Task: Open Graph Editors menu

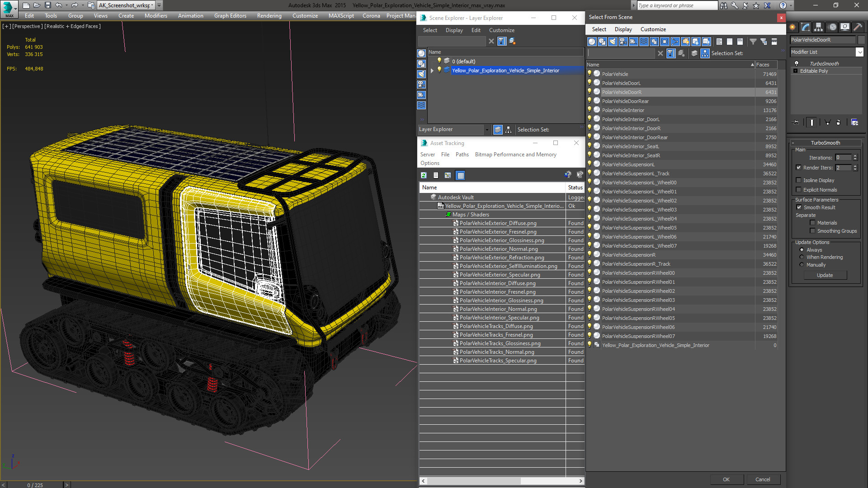Action: click(230, 16)
